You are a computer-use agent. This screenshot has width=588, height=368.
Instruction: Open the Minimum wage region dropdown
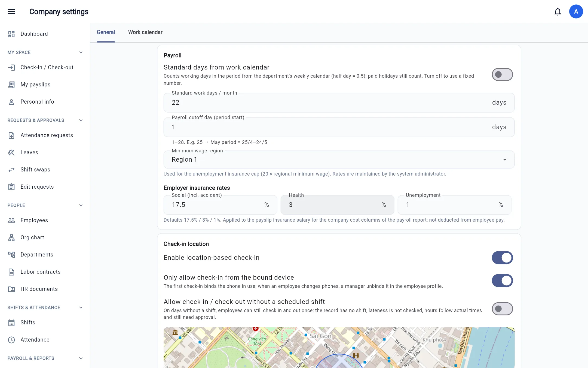pos(339,159)
